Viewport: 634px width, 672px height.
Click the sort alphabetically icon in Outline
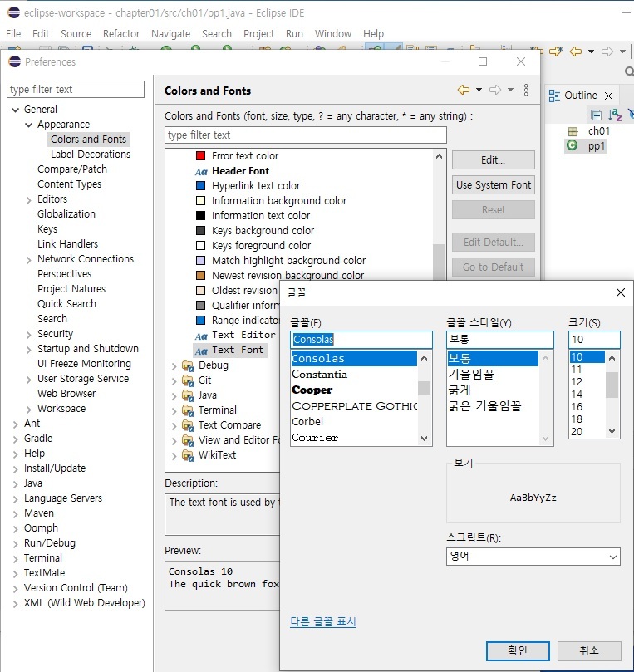coord(615,115)
